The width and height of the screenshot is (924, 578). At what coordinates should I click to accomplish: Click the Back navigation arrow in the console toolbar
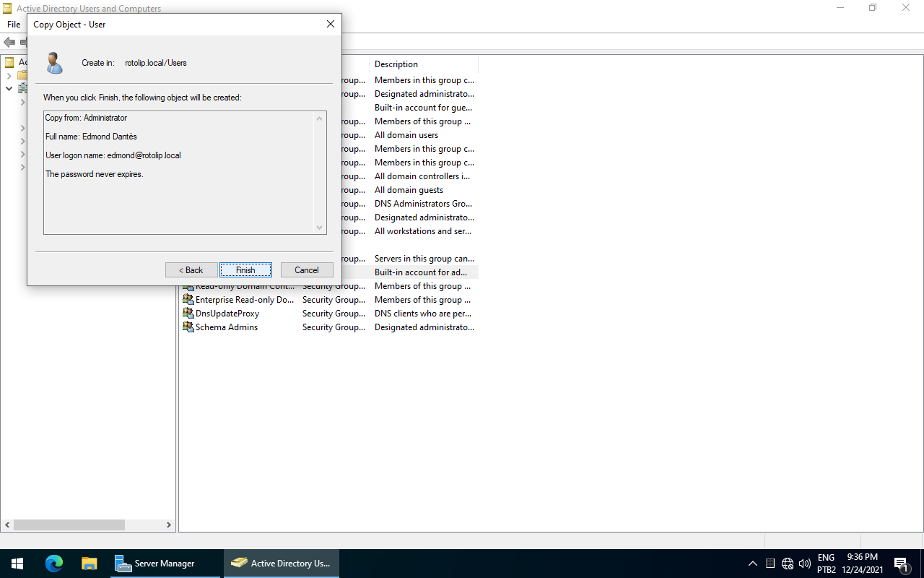pyautogui.click(x=9, y=42)
